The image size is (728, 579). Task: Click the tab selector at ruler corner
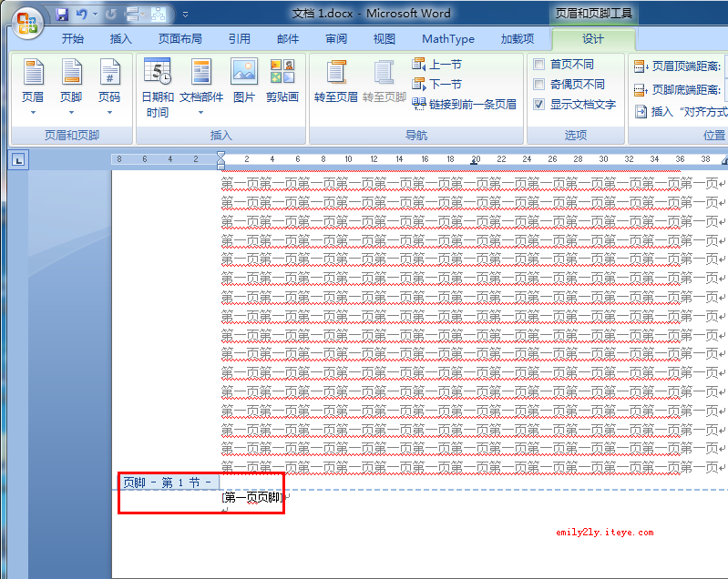click(18, 160)
